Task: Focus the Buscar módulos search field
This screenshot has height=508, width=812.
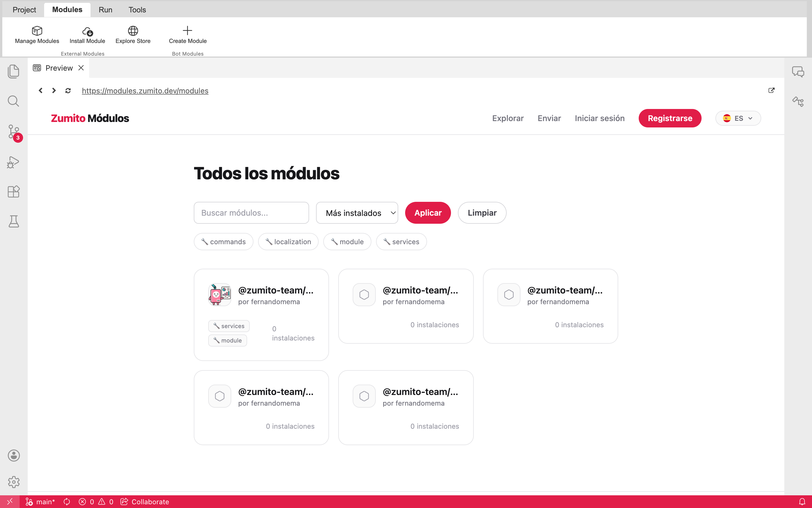Action: 251,213
